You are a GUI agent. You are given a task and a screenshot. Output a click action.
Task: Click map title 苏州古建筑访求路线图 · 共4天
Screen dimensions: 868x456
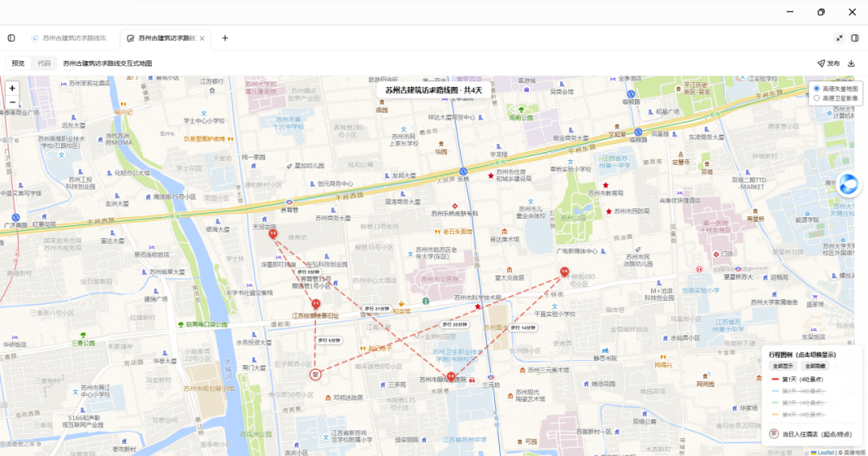click(433, 90)
